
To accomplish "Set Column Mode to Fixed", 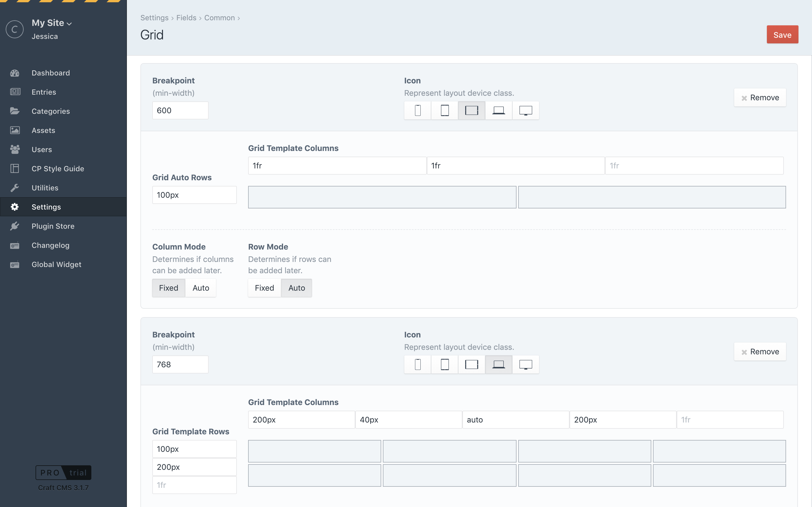I will [168, 288].
